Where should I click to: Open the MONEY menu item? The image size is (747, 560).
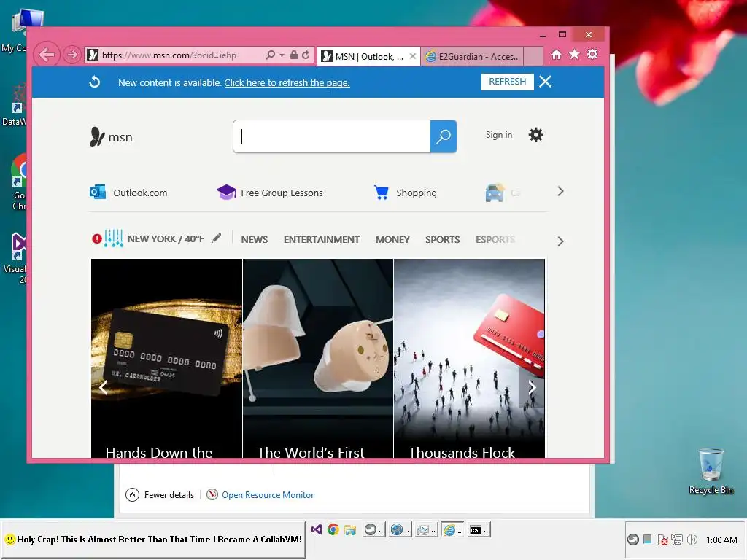tap(392, 239)
